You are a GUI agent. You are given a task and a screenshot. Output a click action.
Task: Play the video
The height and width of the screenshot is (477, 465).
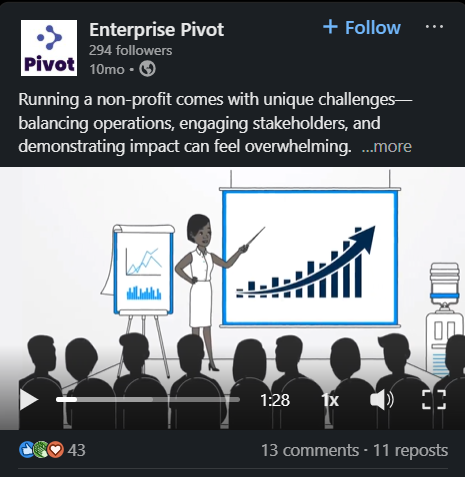pyautogui.click(x=29, y=399)
